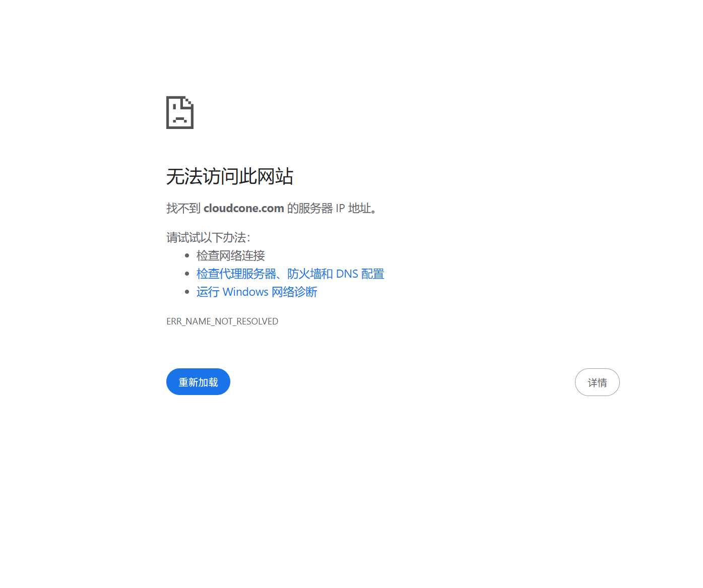Click the 检查网络连接 list item
The width and height of the screenshot is (703, 588).
[x=231, y=255]
